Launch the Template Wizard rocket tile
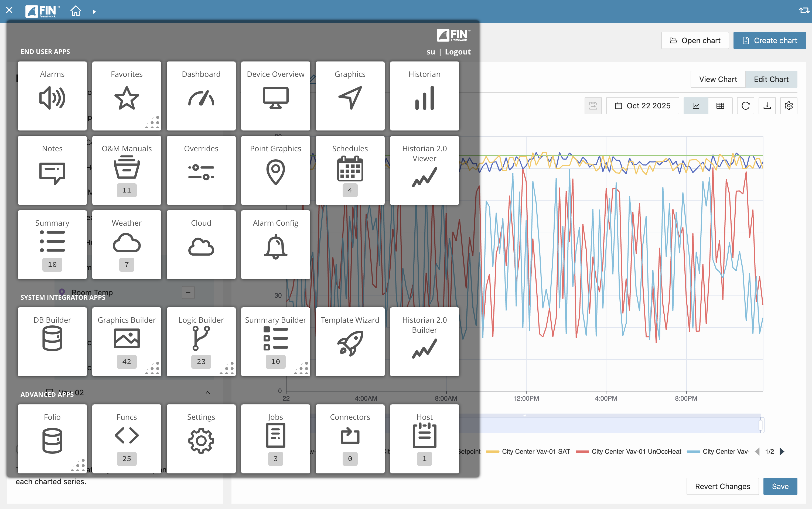 click(350, 342)
